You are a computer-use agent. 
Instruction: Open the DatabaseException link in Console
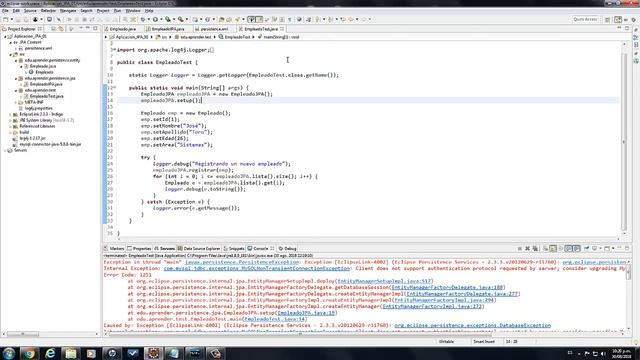(472, 325)
